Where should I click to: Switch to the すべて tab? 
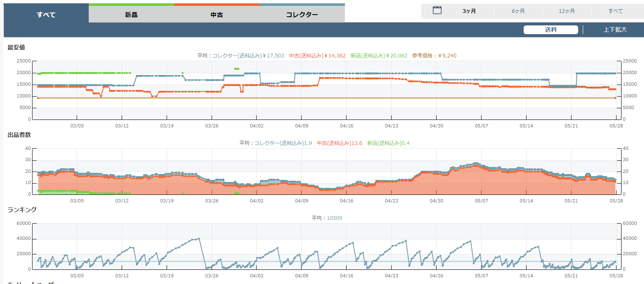46,15
